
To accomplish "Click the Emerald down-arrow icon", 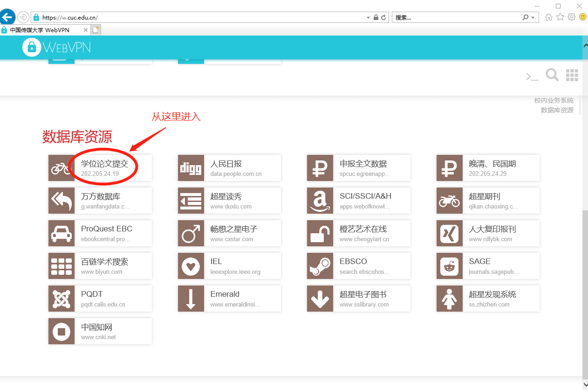I will (191, 299).
